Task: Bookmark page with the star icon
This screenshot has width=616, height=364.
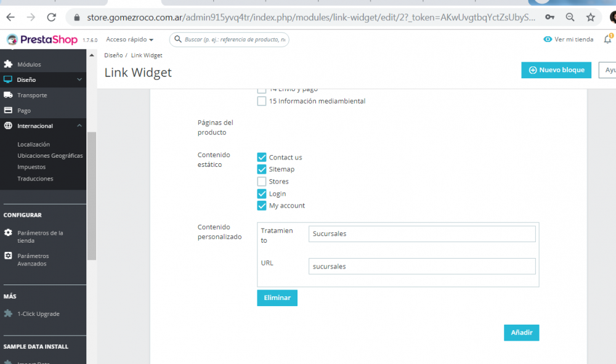Action: tap(591, 17)
